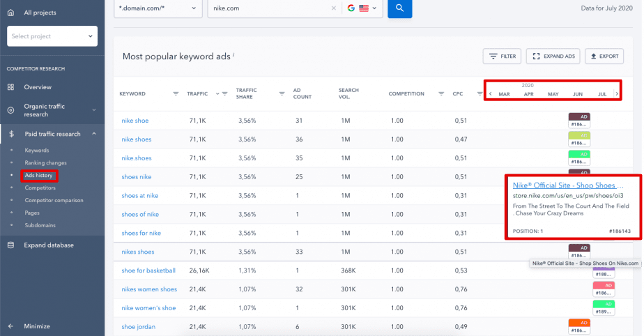The image size is (644, 336).
Task: Click the Expand Ads button
Action: tap(553, 56)
